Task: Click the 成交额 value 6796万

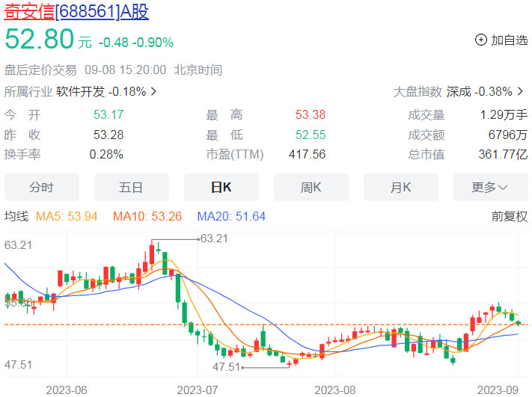Action: 508,135
